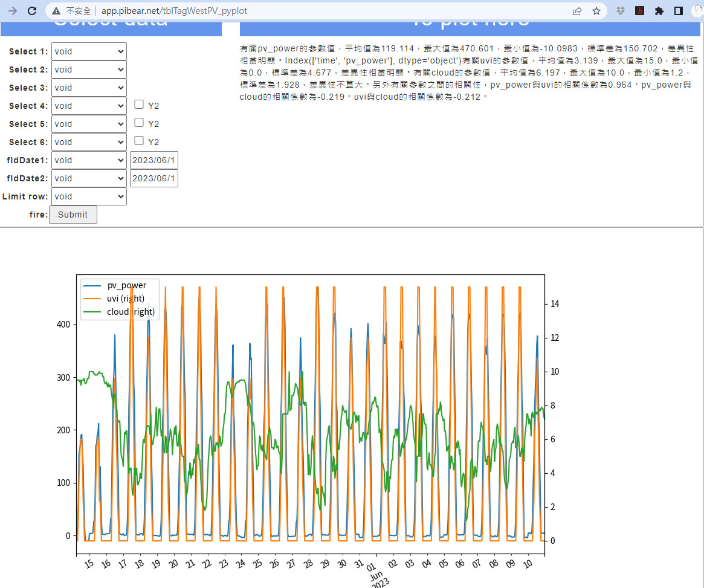The width and height of the screenshot is (704, 588).
Task: Click the share page icon
Action: pos(577,11)
